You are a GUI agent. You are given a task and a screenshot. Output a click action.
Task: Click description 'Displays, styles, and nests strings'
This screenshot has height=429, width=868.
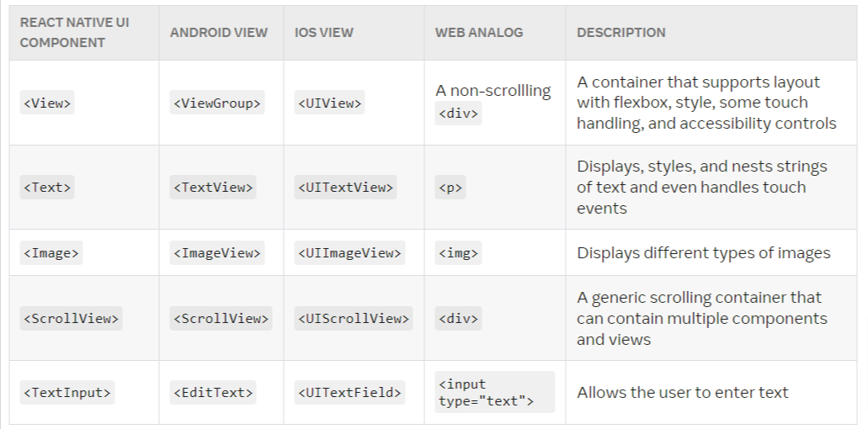[x=702, y=187]
